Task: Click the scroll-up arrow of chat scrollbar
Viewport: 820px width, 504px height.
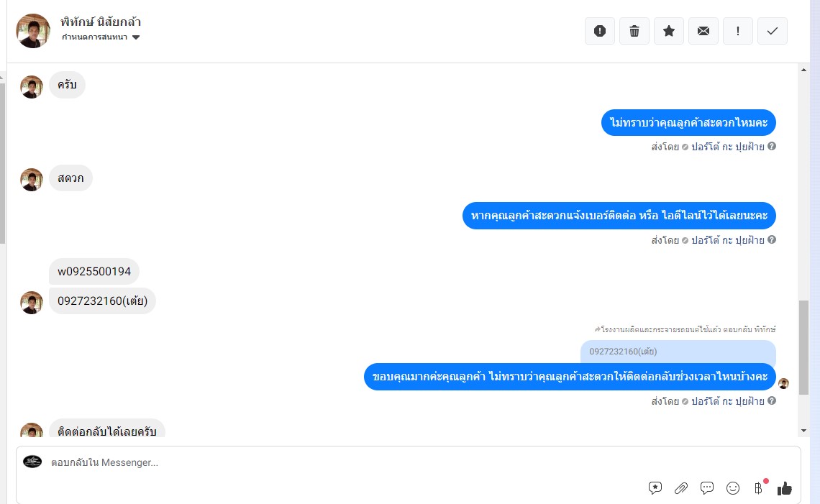Action: (x=803, y=70)
